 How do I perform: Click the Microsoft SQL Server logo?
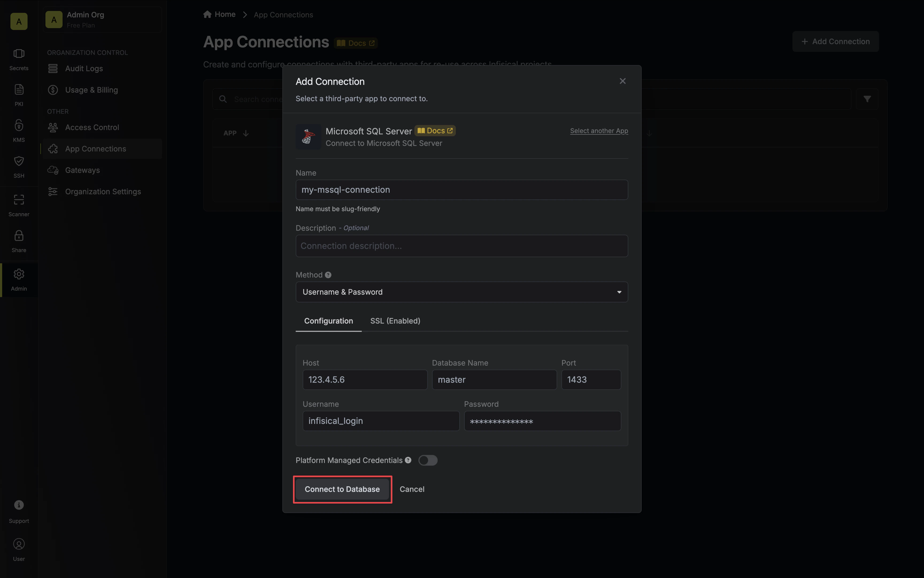point(308,136)
